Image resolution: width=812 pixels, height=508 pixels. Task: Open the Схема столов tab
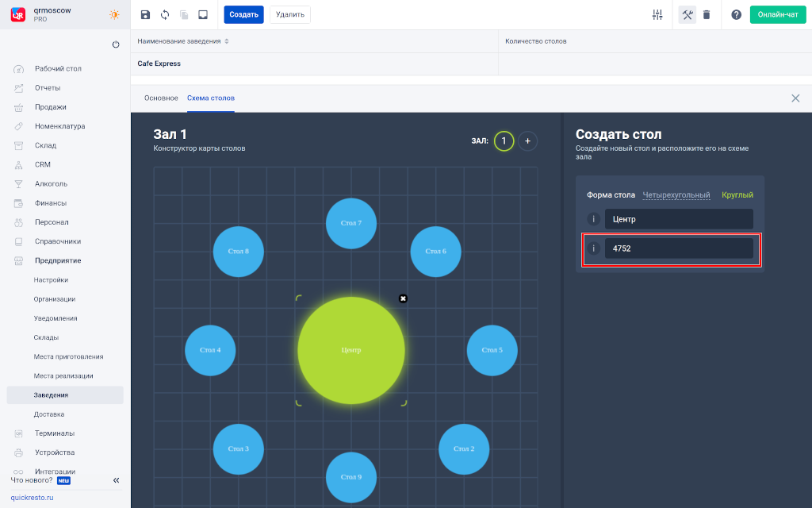(210, 98)
